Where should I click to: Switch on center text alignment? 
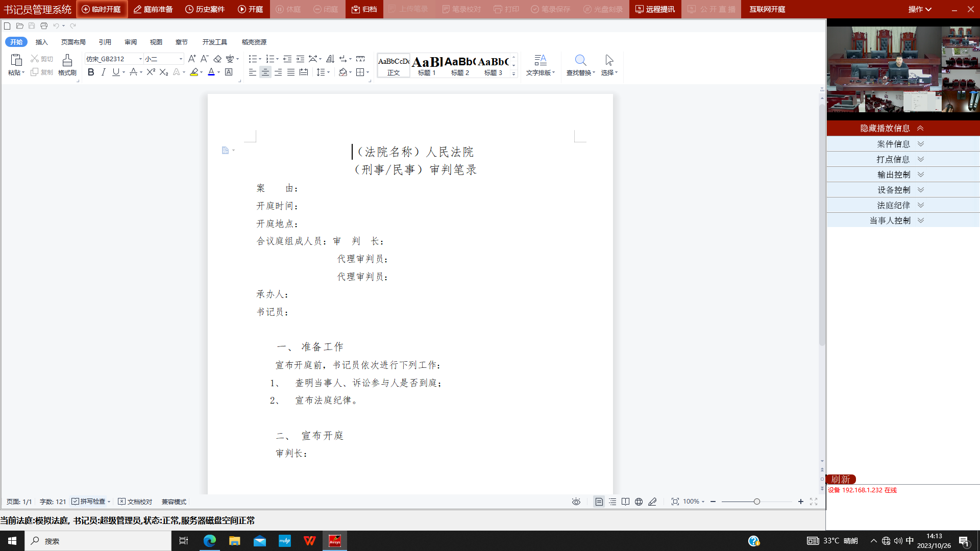pyautogui.click(x=265, y=72)
